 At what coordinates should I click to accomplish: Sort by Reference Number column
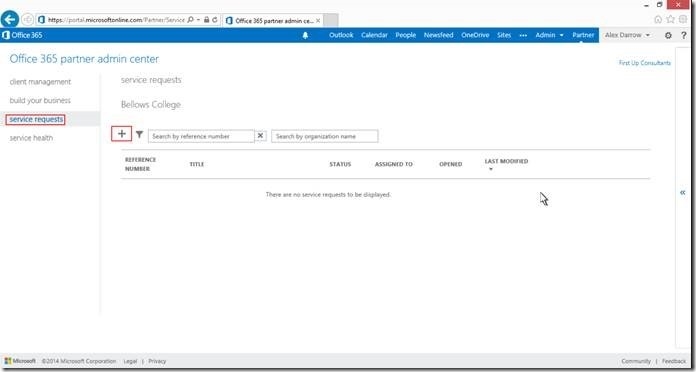coord(140,164)
